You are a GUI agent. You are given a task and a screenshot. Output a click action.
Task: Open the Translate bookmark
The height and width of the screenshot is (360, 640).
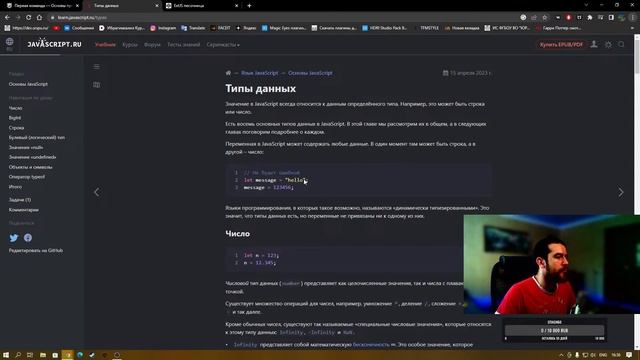click(x=193, y=28)
